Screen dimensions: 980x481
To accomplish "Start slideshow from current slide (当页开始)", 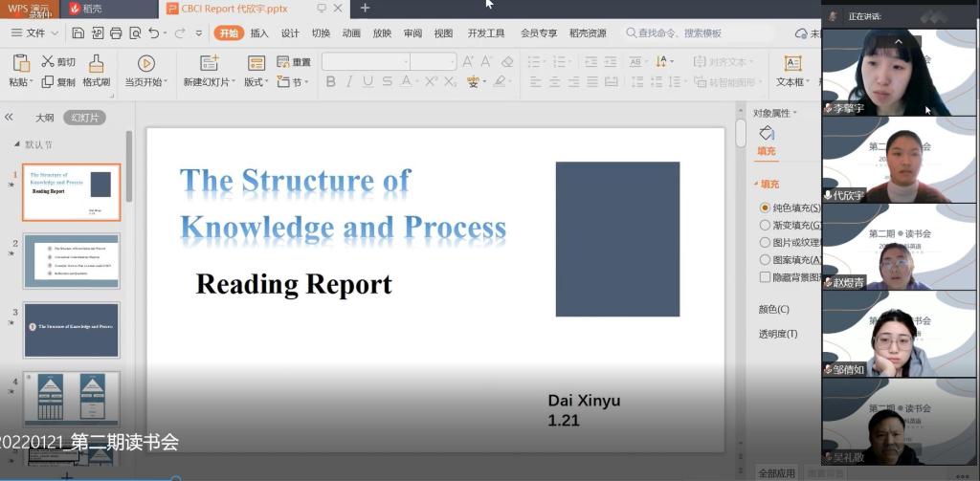I will pyautogui.click(x=145, y=70).
